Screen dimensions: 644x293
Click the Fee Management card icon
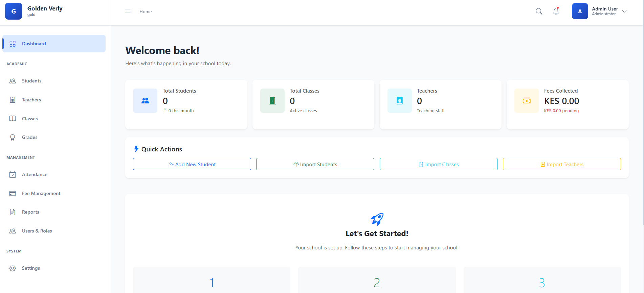(x=13, y=193)
